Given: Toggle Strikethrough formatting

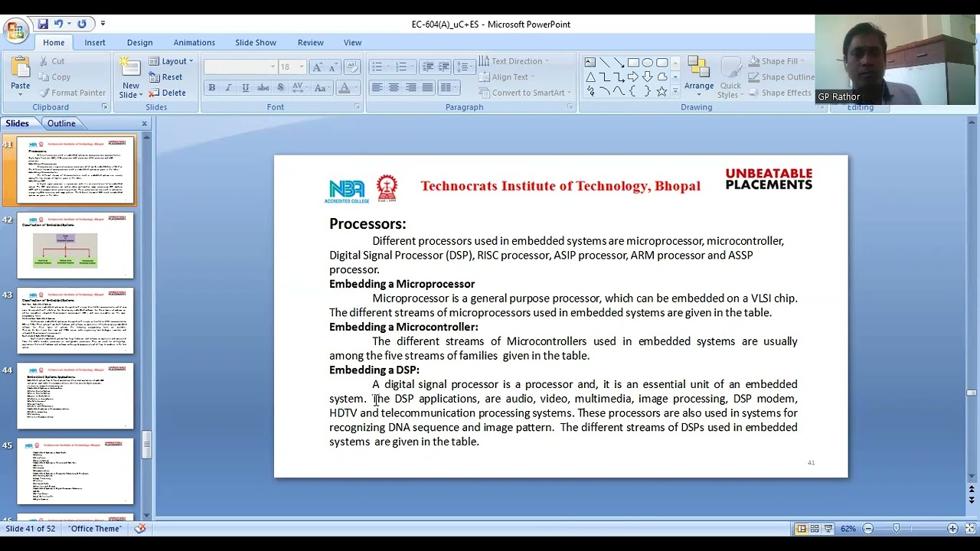Looking at the screenshot, I should (x=263, y=88).
